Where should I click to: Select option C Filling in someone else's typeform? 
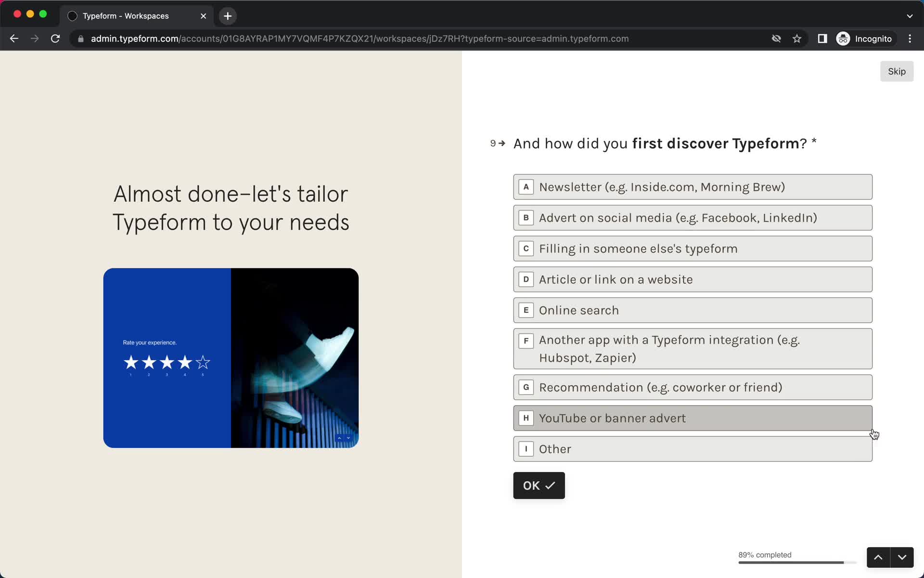point(692,248)
